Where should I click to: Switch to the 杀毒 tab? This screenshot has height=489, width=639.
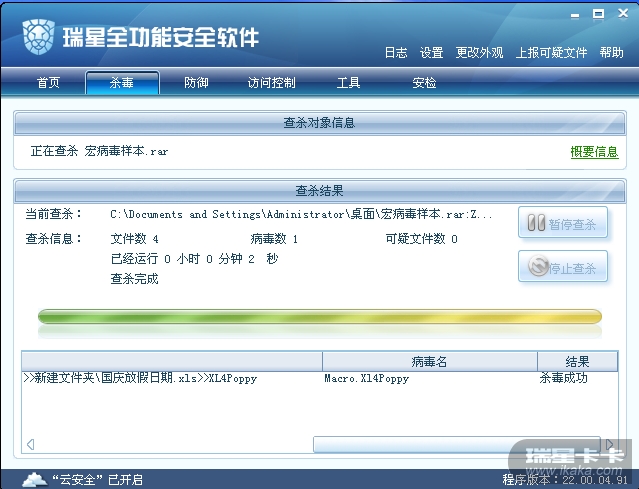(x=122, y=83)
